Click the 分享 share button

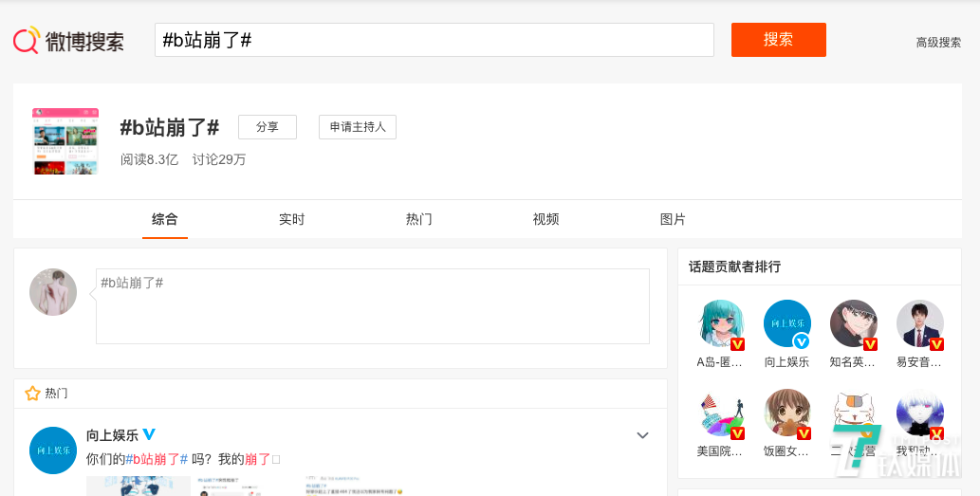[x=268, y=127]
